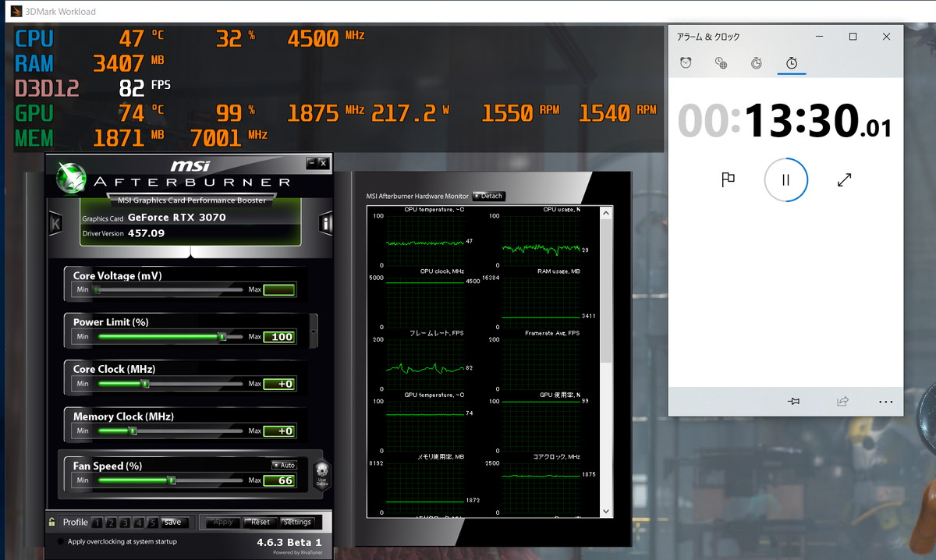
Task: Edit the Core Voltage value field
Action: coord(279,290)
